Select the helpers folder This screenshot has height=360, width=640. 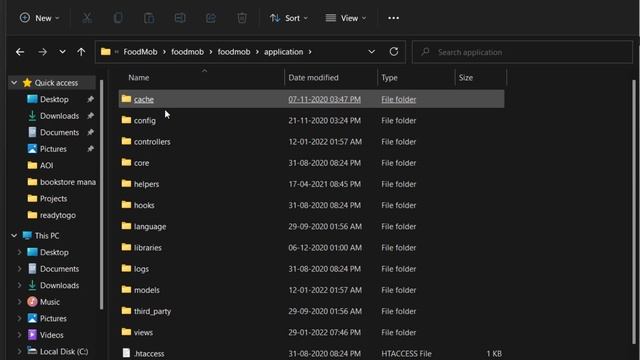point(146,184)
